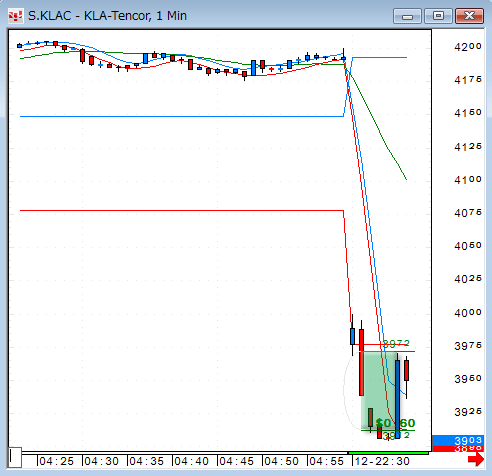Click the 12-22:30 date marker on time axis
492x476 pixels.
coord(382,461)
